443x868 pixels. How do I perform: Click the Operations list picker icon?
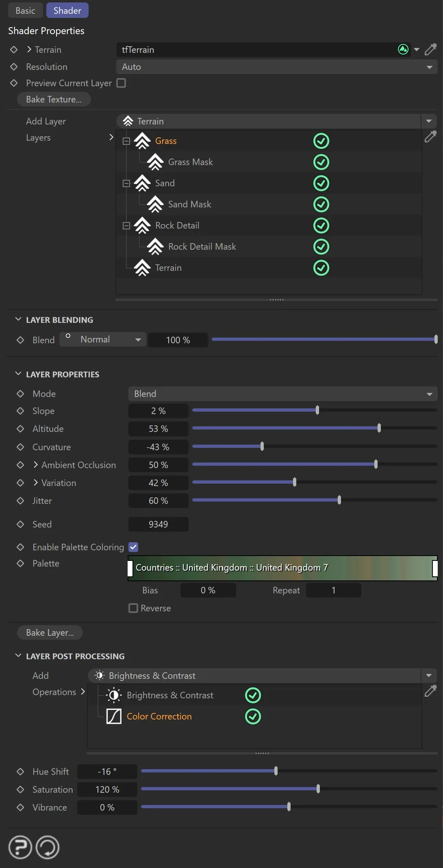point(430,691)
